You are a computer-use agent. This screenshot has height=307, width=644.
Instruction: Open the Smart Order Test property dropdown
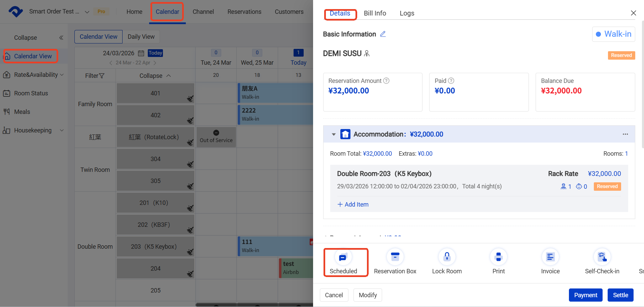coord(87,12)
